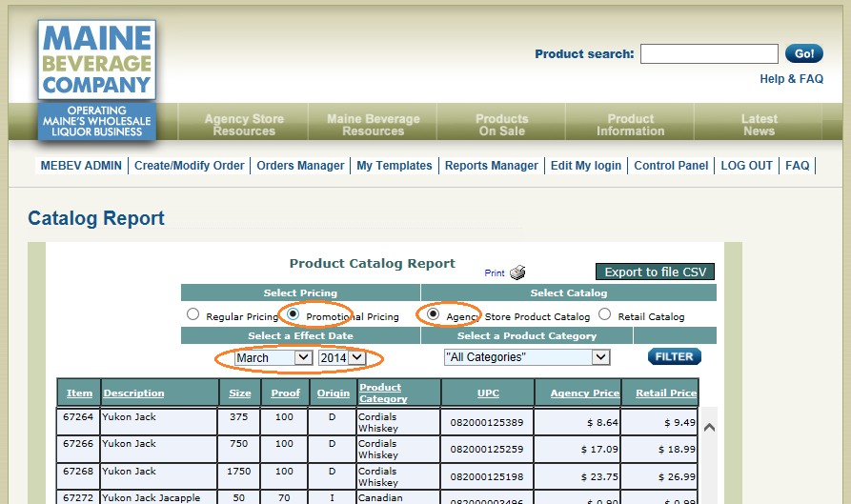Open Edit My login link
851x504 pixels.
pyautogui.click(x=586, y=166)
